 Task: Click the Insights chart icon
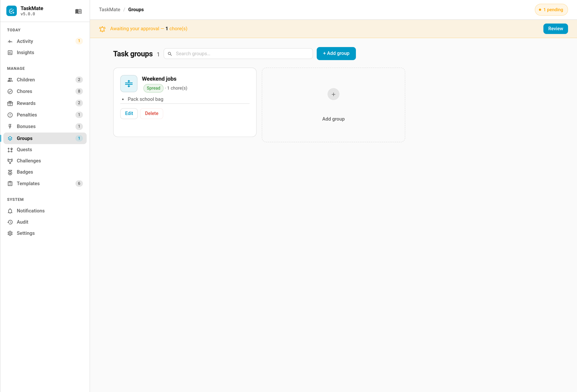point(10,53)
